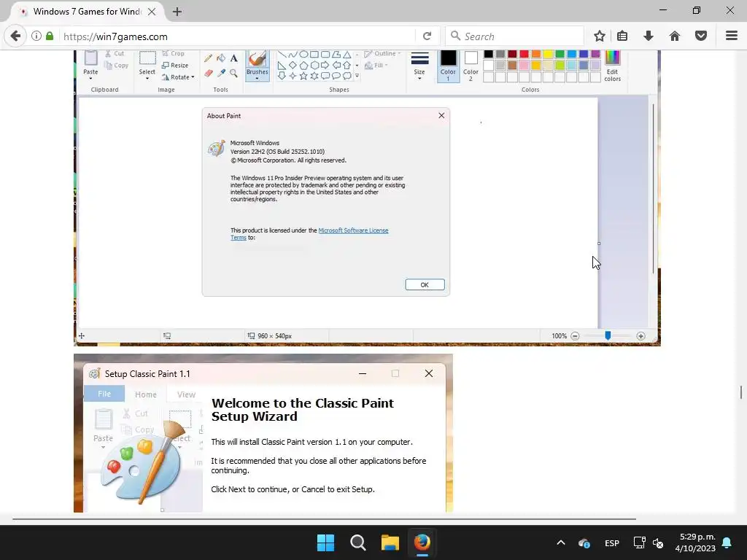The width and height of the screenshot is (747, 560).
Task: Open the Pocket icon in toolbar
Action: (701, 36)
